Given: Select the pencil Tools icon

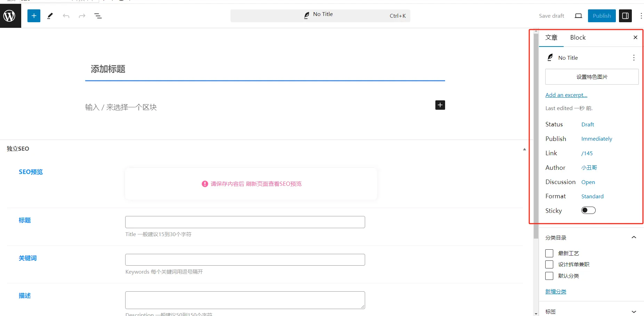Looking at the screenshot, I should click(x=50, y=16).
